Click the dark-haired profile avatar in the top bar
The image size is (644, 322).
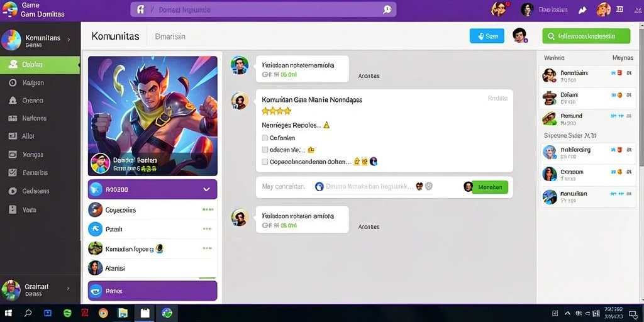[527, 9]
